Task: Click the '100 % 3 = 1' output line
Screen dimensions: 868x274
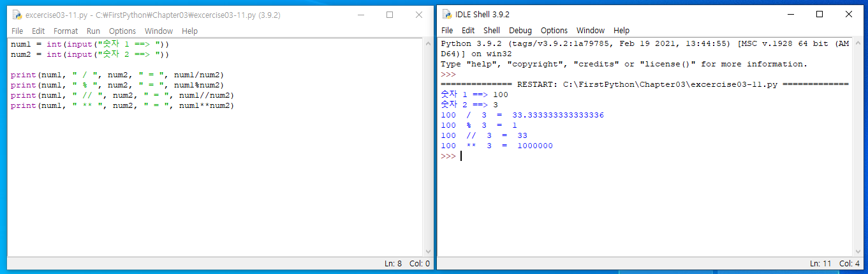Action: [479, 125]
